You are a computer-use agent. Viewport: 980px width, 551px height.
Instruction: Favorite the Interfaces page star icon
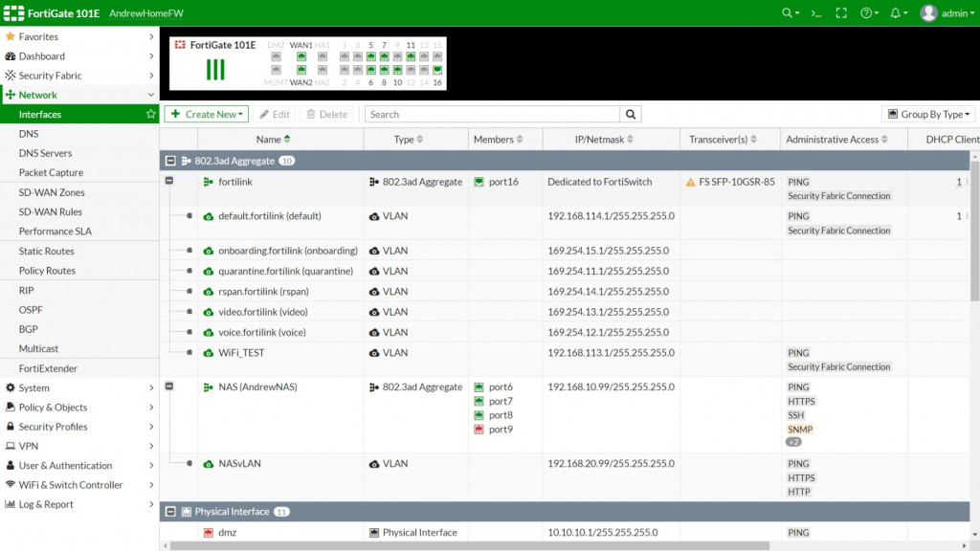pos(150,115)
